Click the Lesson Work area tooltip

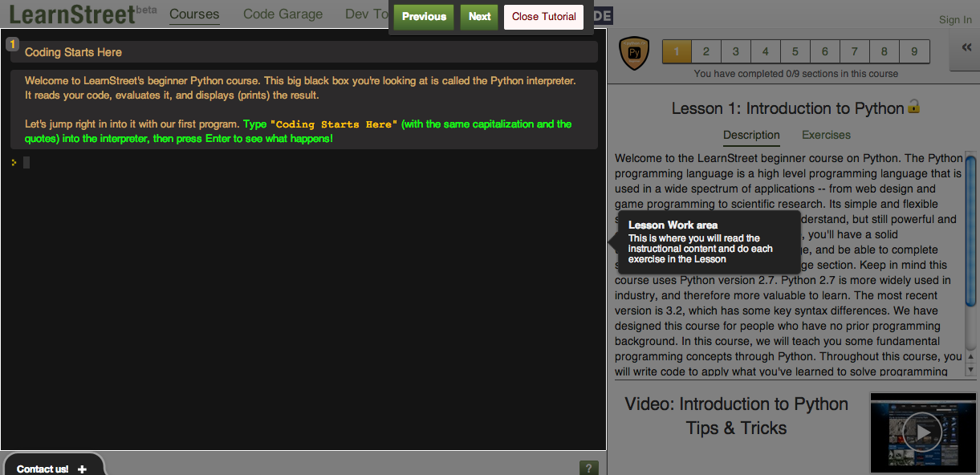click(x=709, y=242)
